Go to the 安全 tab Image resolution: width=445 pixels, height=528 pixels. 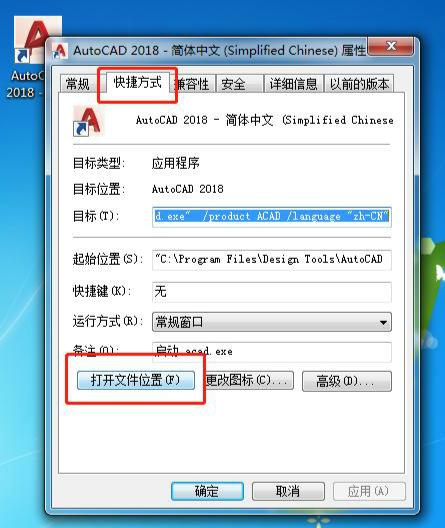point(239,84)
